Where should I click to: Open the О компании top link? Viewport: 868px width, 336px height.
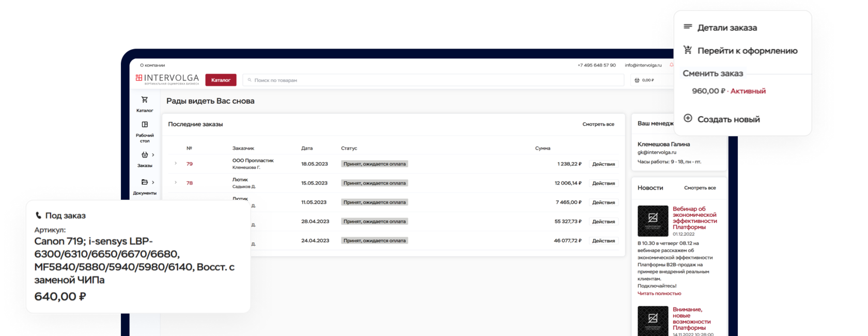click(152, 65)
